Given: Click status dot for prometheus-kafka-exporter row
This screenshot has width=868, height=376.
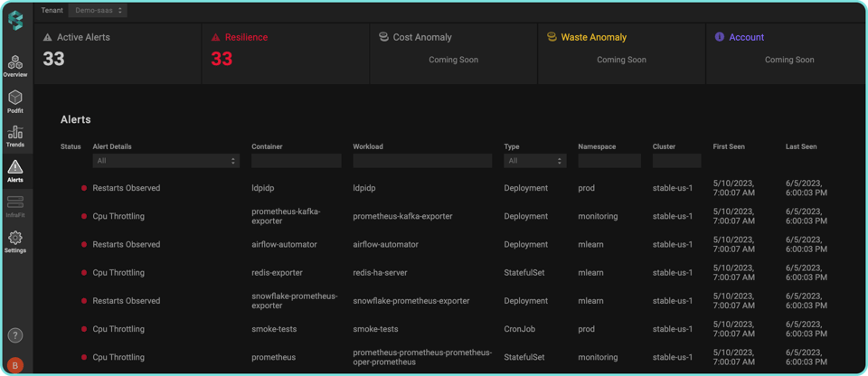Looking at the screenshot, I should pos(84,217).
